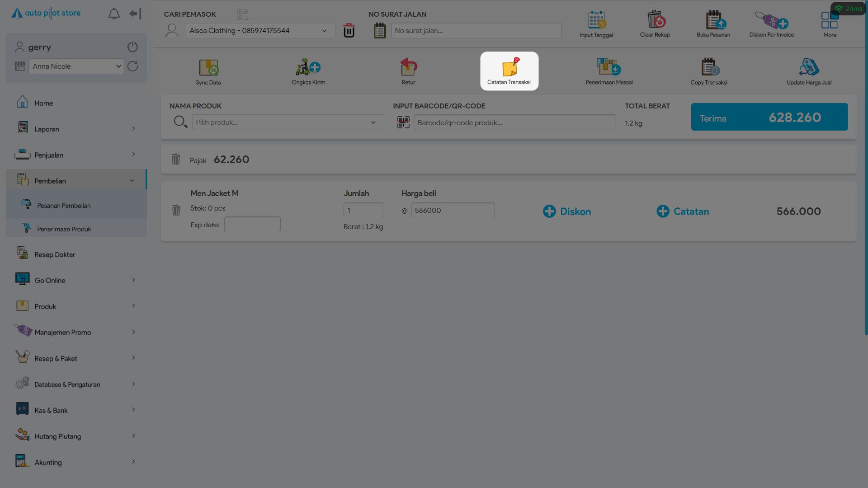Click the power logout icon
Image resolution: width=868 pixels, height=488 pixels.
point(132,47)
